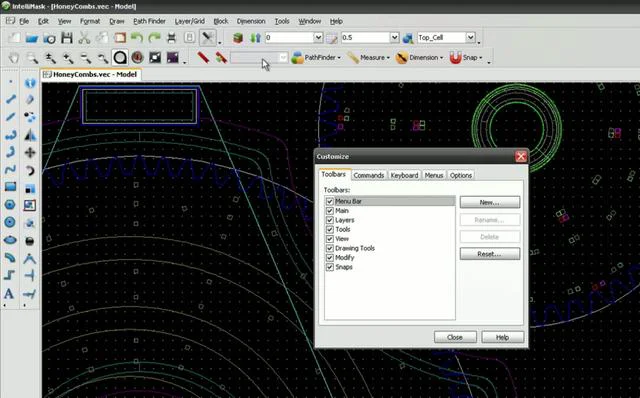Select the Ellipse drawing tool
The height and width of the screenshot is (398, 640).
click(10, 240)
